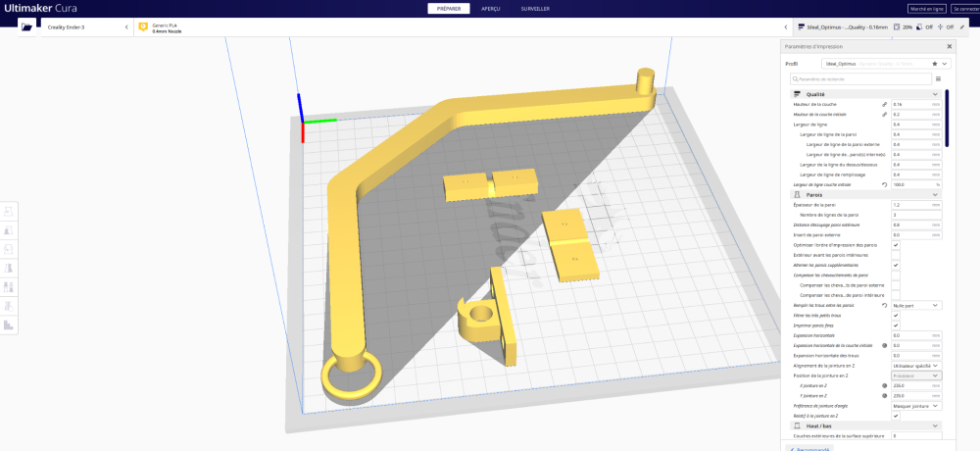Click the yellow Generic PLA material icon

click(x=143, y=26)
